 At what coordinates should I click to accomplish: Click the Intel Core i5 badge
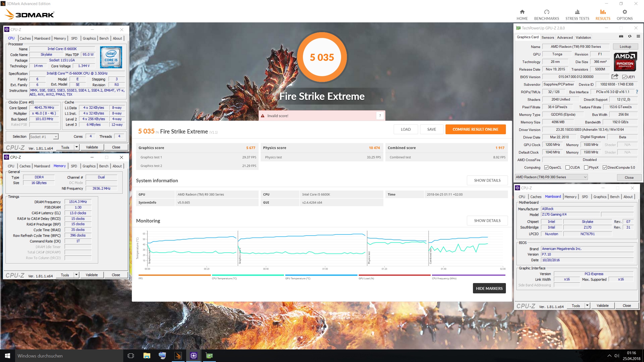(111, 57)
